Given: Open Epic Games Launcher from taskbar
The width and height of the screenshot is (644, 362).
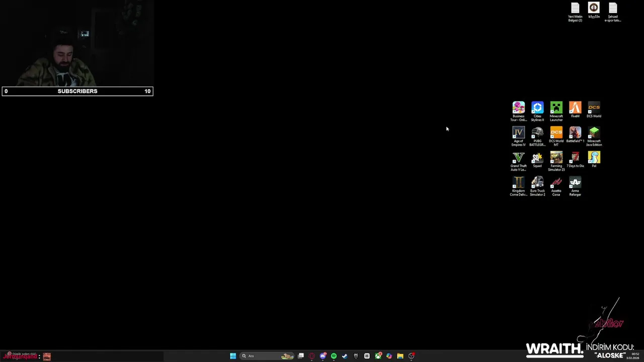Looking at the screenshot, I should click(356, 356).
